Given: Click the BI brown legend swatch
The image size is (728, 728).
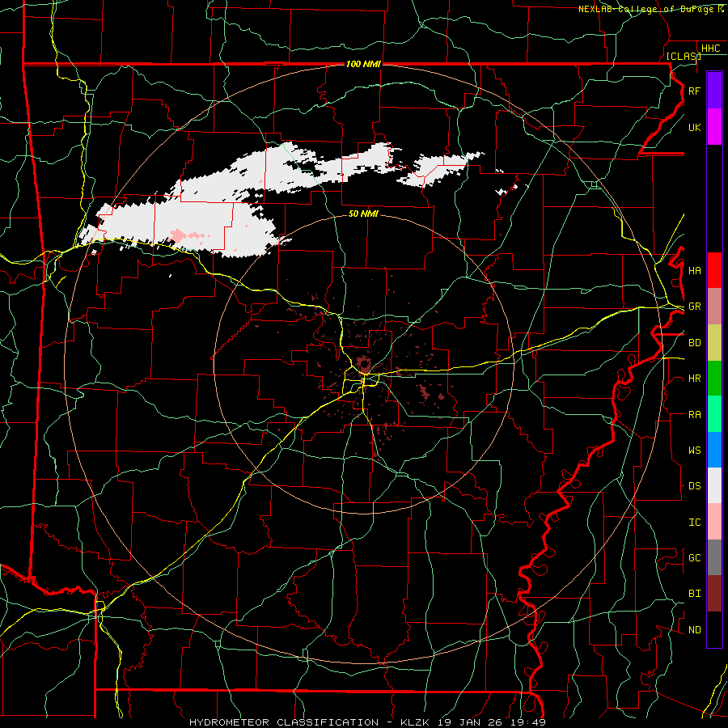Looking at the screenshot, I should click(x=714, y=594).
